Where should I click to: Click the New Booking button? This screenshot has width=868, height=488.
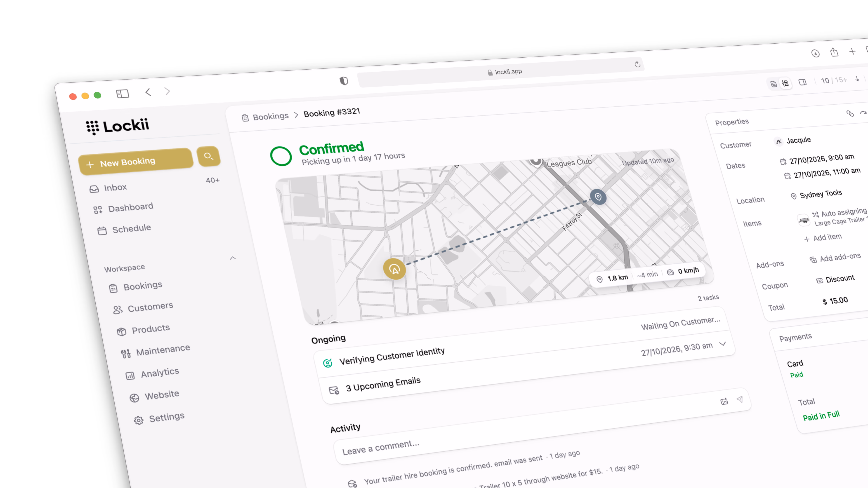pyautogui.click(x=136, y=162)
